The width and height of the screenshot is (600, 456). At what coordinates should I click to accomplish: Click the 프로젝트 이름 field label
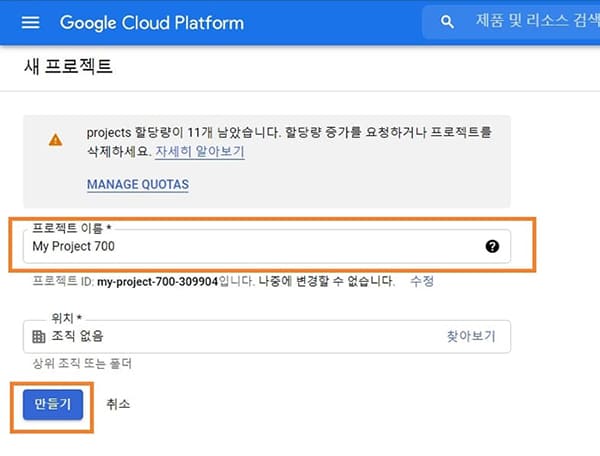tap(72, 228)
